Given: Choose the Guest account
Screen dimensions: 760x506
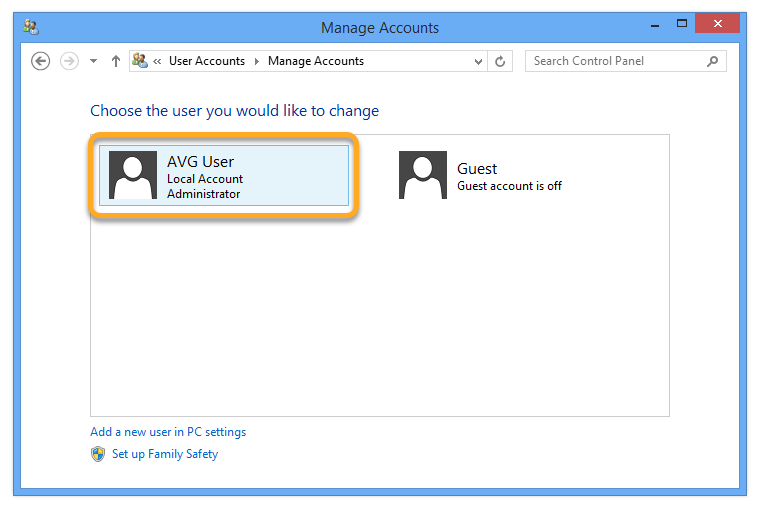Looking at the screenshot, I should pos(476,176).
